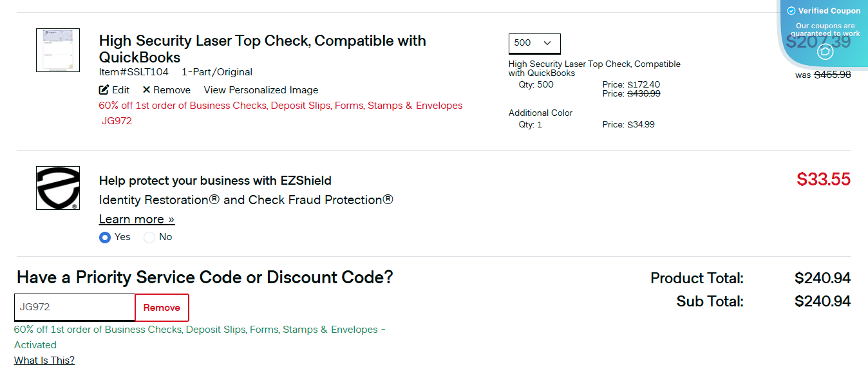Click the circular home icon in the coupon popup

coord(825,52)
